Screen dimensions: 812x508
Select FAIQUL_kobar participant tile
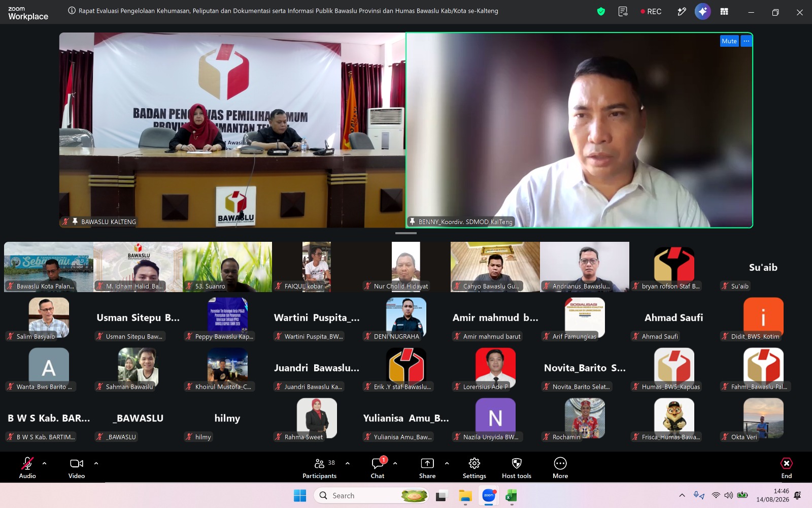317,267
